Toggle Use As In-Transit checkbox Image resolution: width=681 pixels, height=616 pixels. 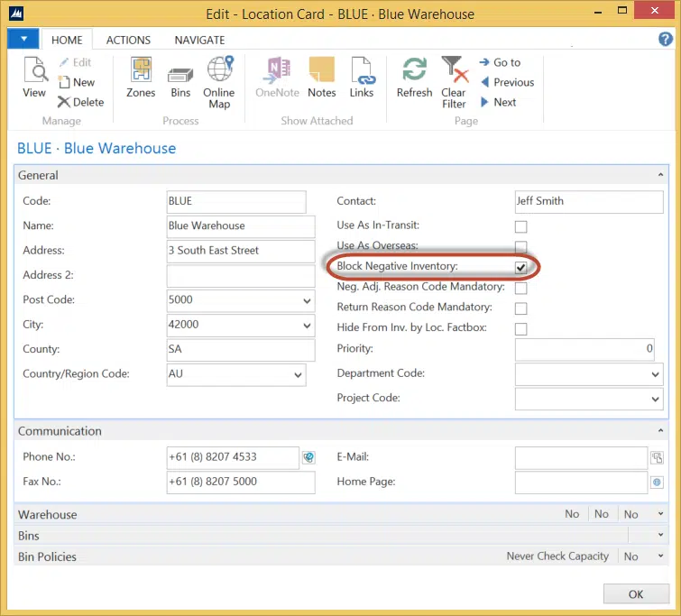[520, 226]
